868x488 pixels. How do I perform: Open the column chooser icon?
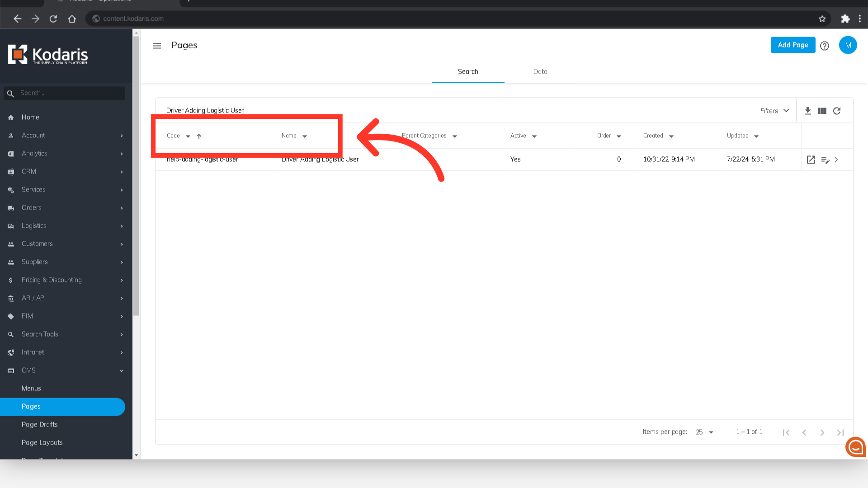click(x=822, y=111)
